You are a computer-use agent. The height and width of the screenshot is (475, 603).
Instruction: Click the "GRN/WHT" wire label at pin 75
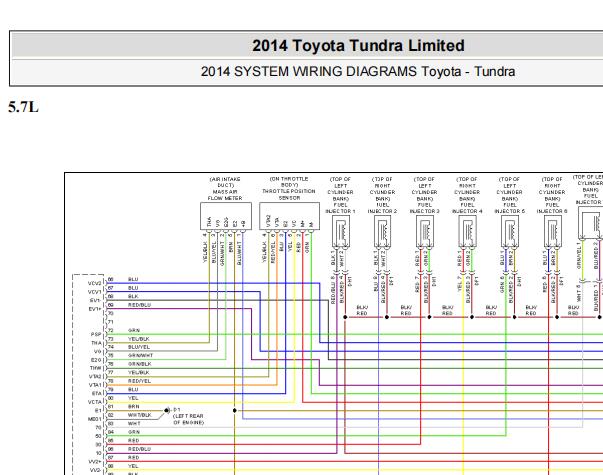(140, 355)
